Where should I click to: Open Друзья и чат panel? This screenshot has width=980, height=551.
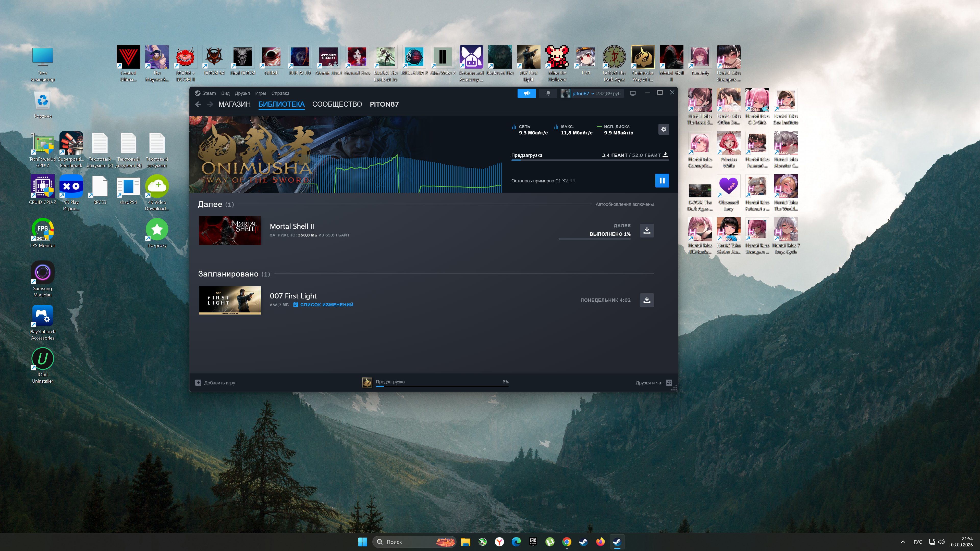[654, 383]
